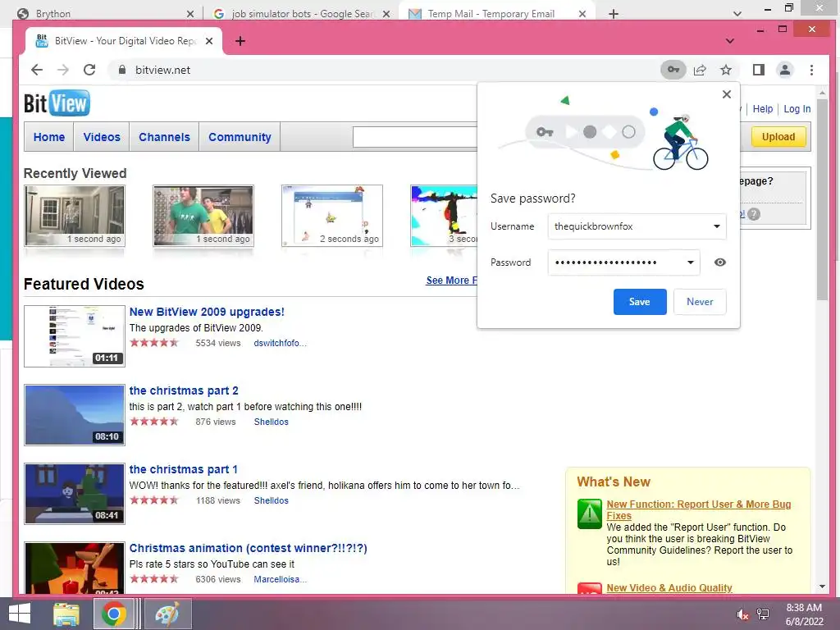Open the recently viewed thumbnail '2 seconds ago'
Image resolution: width=840 pixels, height=630 pixels.
(331, 216)
